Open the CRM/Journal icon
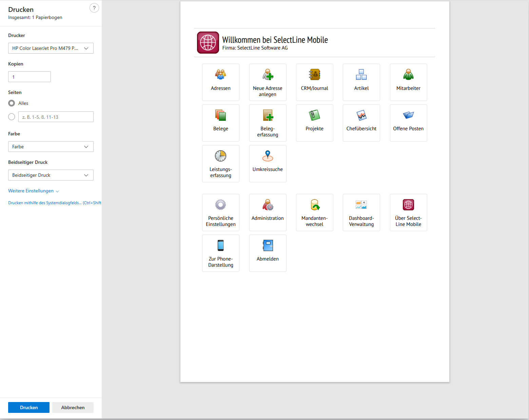 pyautogui.click(x=314, y=75)
